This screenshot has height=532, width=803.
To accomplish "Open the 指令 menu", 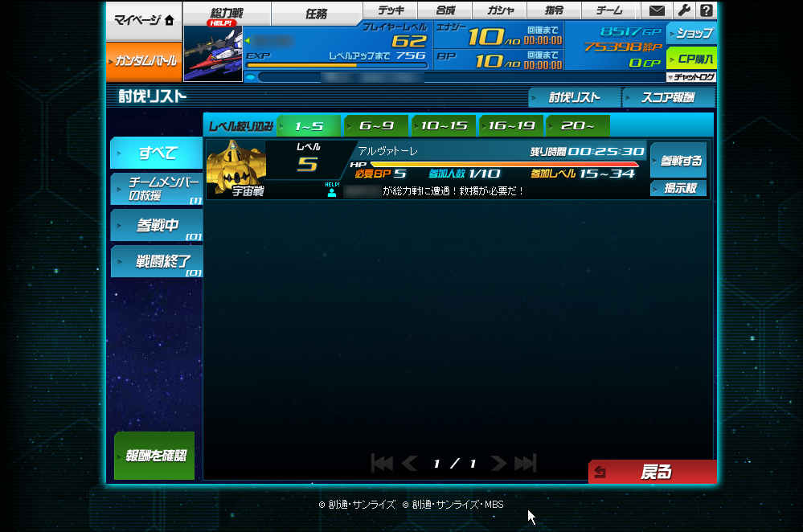I will point(554,10).
